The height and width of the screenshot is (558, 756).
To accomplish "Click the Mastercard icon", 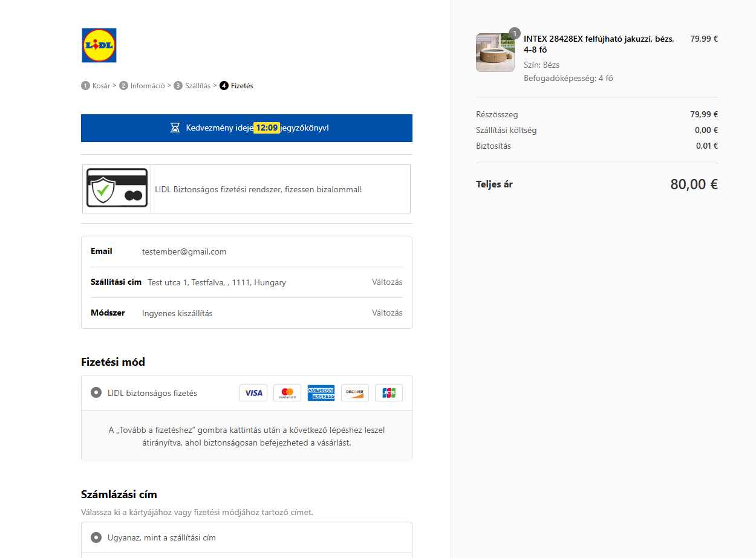I will (287, 393).
